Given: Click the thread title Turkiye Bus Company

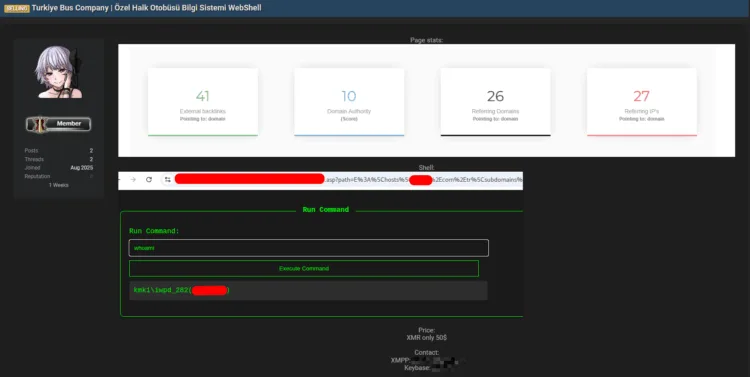Looking at the screenshot, I should tap(146, 8).
